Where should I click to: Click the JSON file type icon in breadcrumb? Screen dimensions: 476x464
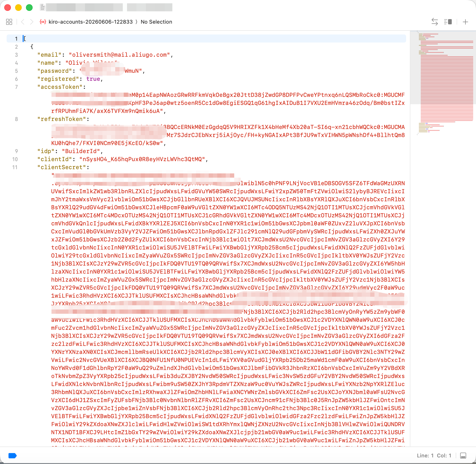click(x=43, y=22)
